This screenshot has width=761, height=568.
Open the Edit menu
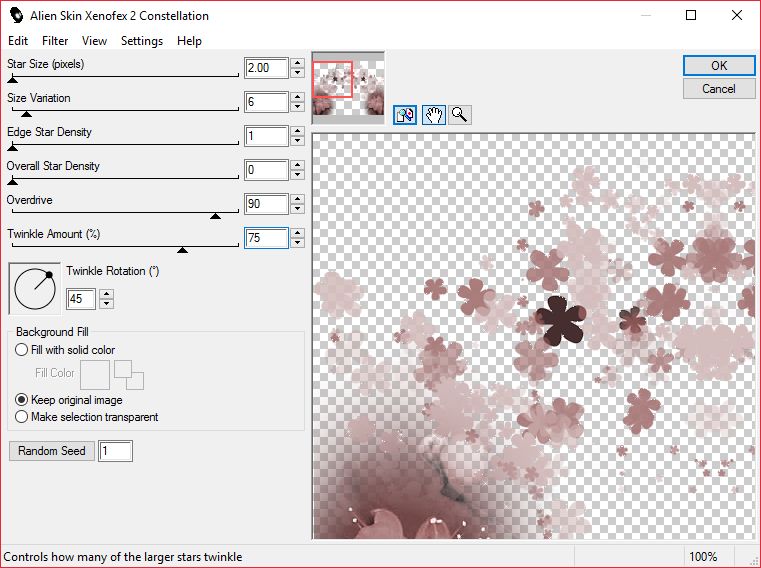(18, 41)
